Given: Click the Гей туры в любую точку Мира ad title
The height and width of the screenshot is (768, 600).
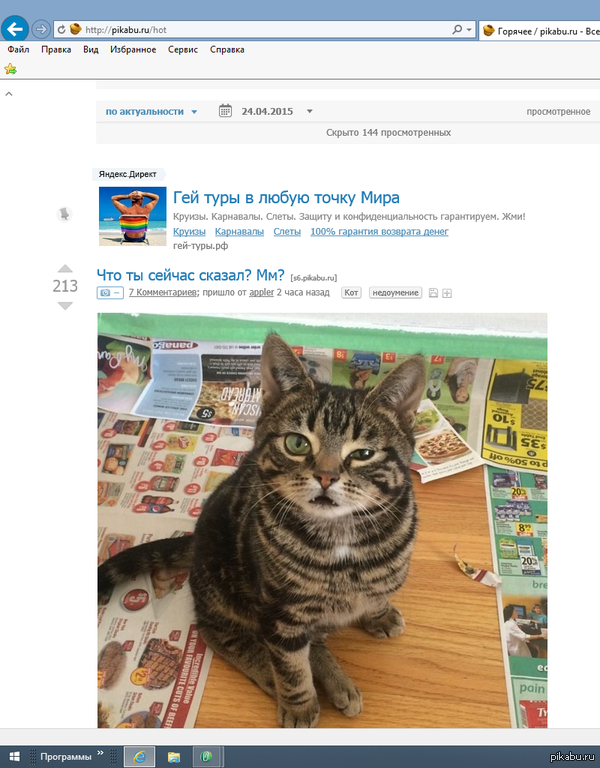Looking at the screenshot, I should tap(286, 197).
